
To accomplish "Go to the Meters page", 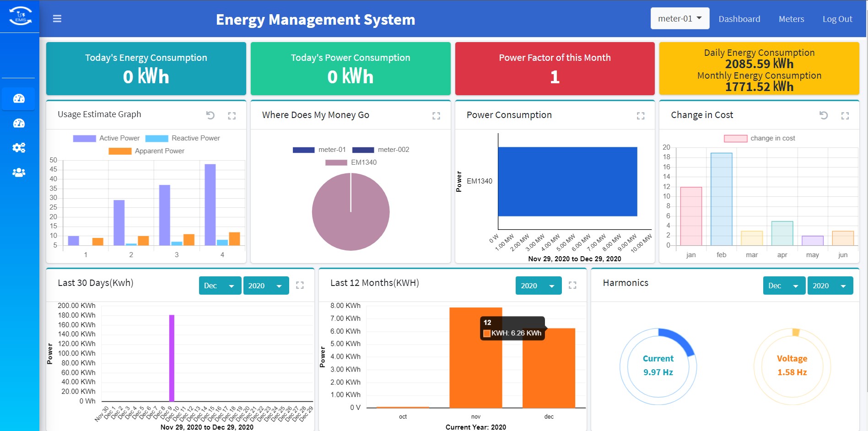I will [791, 19].
